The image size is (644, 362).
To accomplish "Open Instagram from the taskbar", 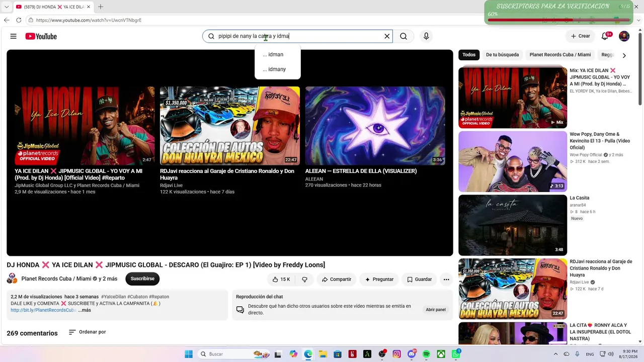I will coord(396,354).
